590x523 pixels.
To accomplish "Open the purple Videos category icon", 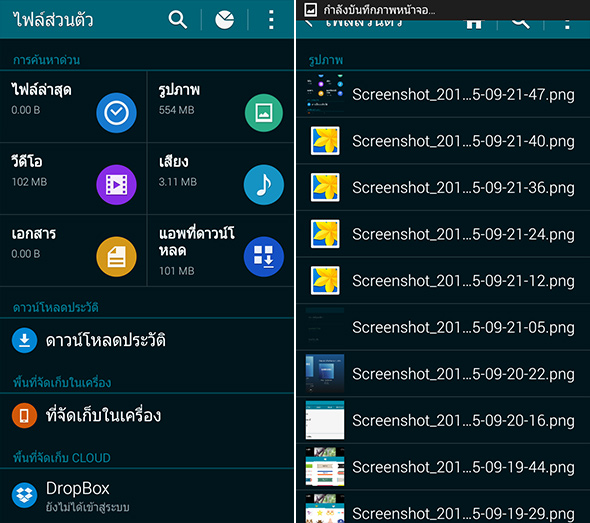I will tap(116, 184).
